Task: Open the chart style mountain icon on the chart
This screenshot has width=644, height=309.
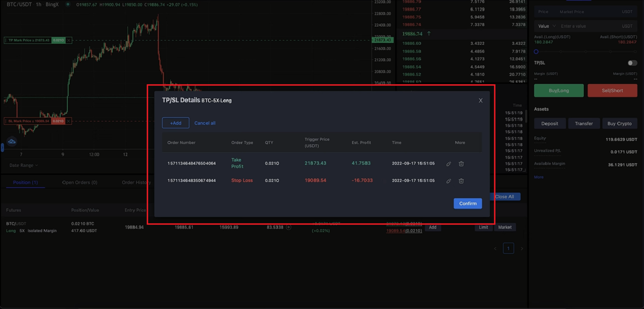Action: 11,141
